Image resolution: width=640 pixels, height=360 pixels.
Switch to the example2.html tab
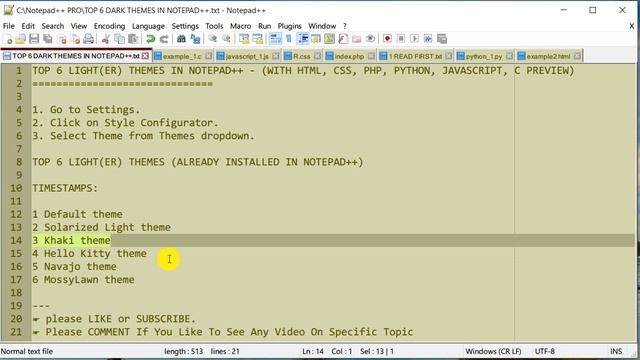[x=548, y=56]
